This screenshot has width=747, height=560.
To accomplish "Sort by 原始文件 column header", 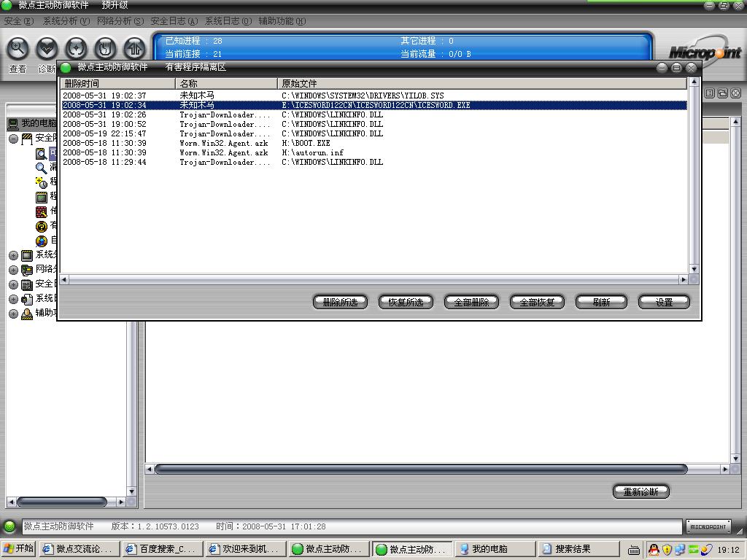I will click(482, 83).
